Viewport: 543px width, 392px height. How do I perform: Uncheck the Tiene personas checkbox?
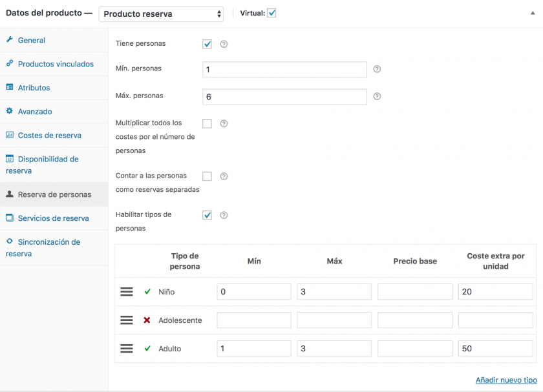coord(207,44)
